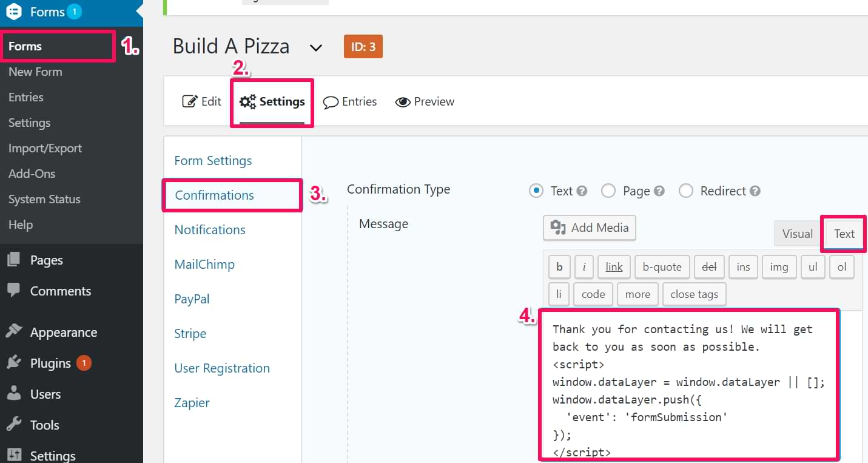The width and height of the screenshot is (868, 463).
Task: Choose the Redirect confirmation type radio button
Action: tap(686, 191)
